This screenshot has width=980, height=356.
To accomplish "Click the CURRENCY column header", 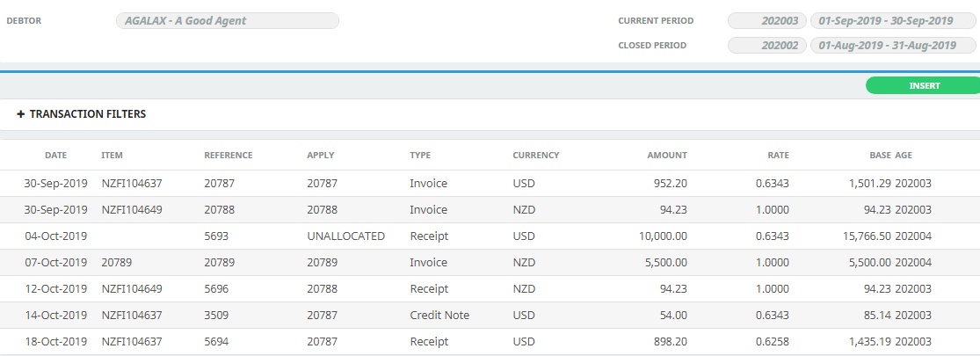I will click(x=535, y=156).
